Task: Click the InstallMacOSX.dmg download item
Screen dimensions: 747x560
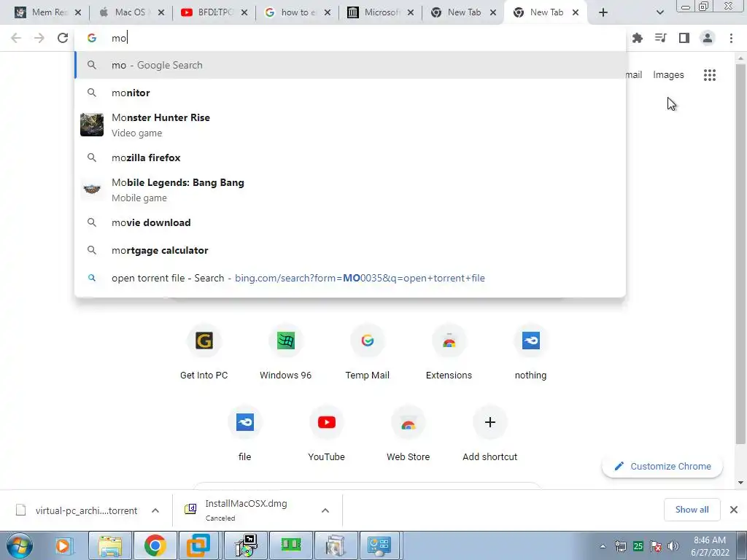Action: pyautogui.click(x=247, y=510)
